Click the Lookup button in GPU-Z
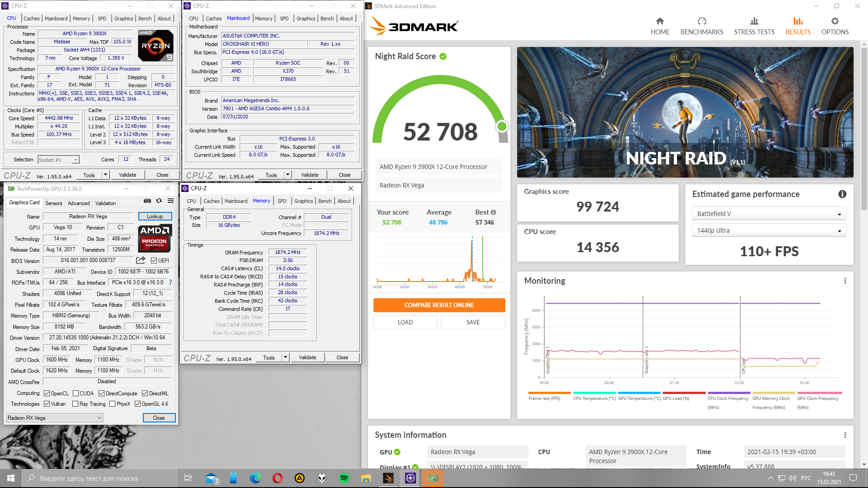Image resolution: width=868 pixels, height=488 pixels. (155, 216)
